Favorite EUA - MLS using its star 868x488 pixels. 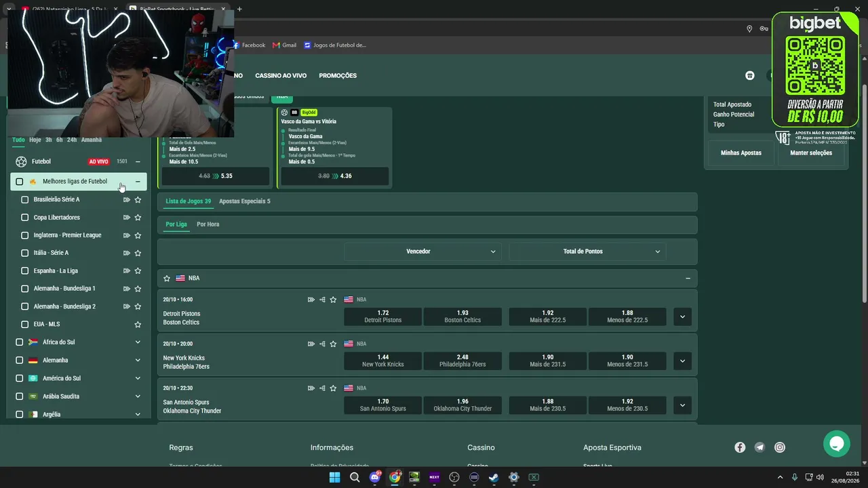tap(138, 324)
